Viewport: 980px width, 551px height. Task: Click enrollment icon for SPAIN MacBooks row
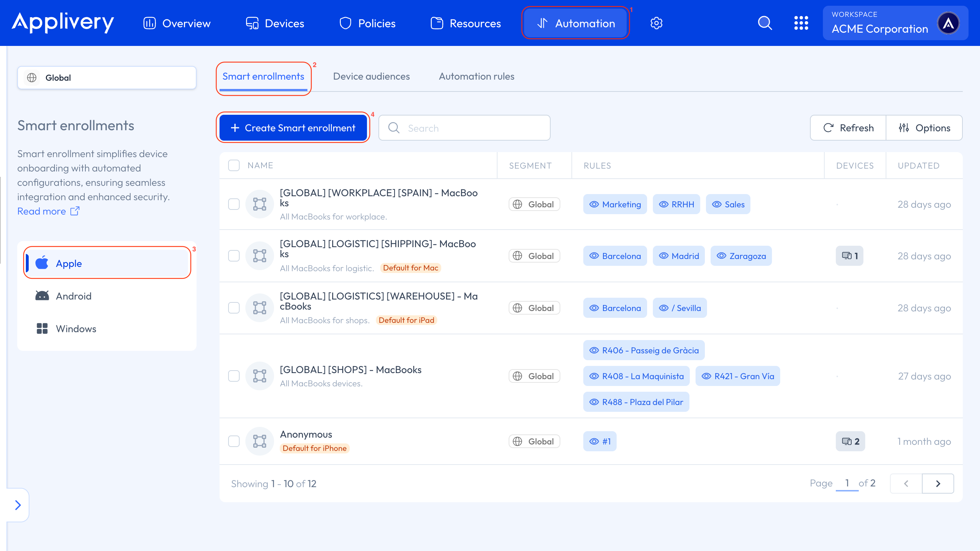pyautogui.click(x=259, y=204)
